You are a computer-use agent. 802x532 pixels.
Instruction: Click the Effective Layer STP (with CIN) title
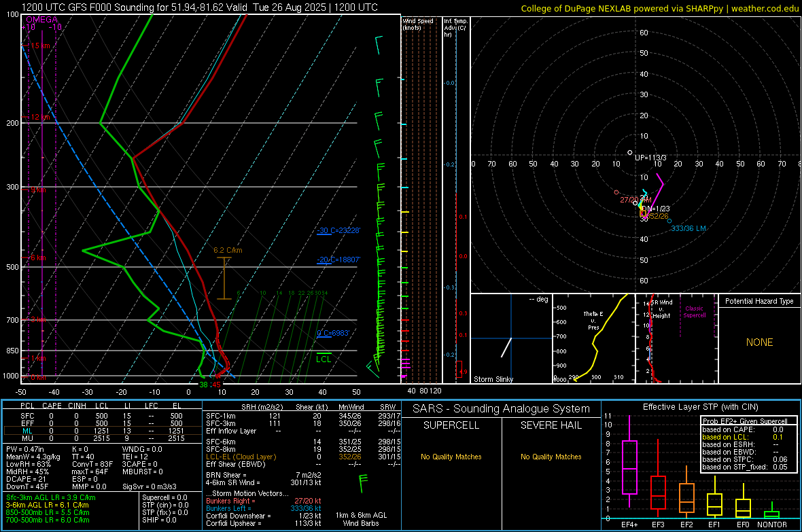pyautogui.click(x=701, y=407)
